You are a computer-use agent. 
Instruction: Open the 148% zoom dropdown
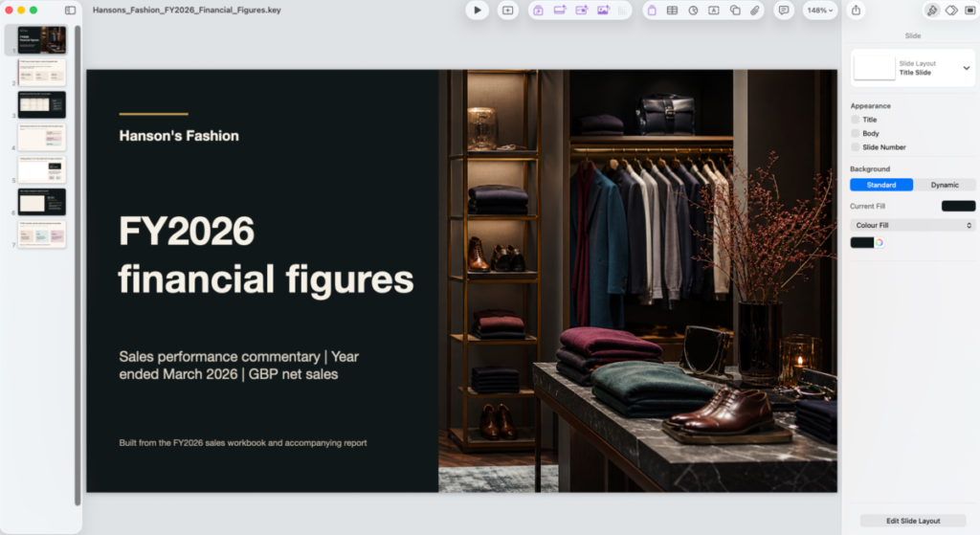(x=820, y=10)
